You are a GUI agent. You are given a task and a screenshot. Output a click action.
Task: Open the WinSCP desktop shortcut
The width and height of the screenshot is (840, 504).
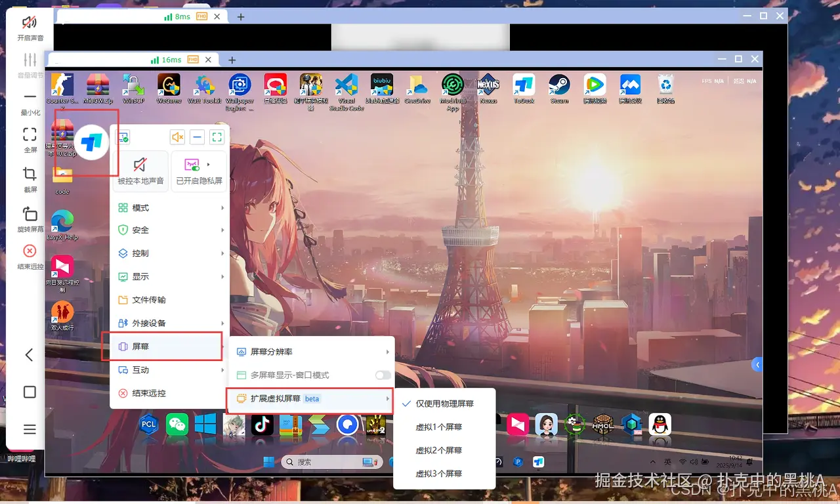pyautogui.click(x=133, y=89)
